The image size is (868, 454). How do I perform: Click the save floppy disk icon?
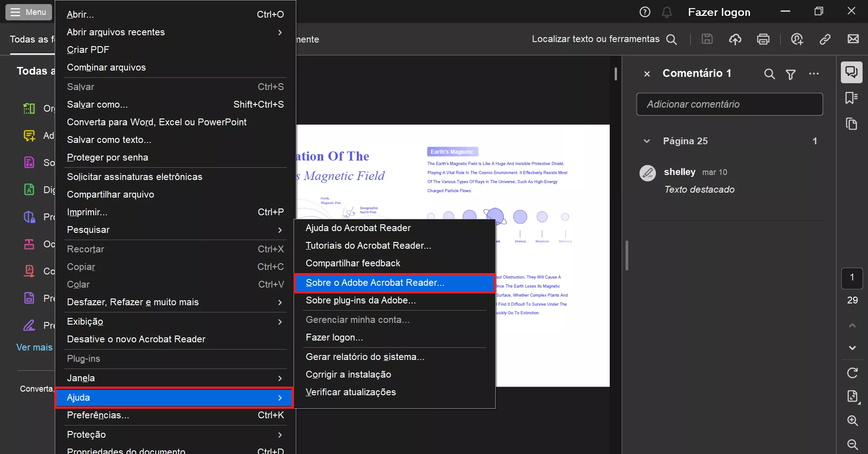(707, 39)
